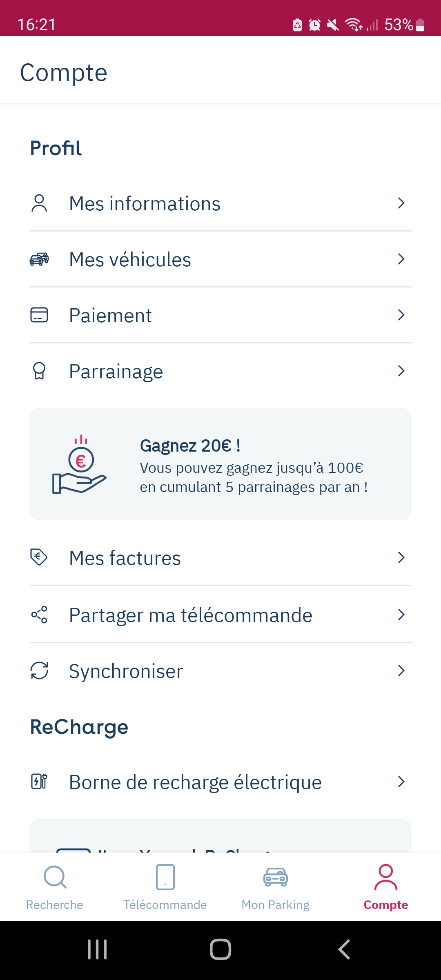Open Partager ma télécommande

tap(191, 615)
